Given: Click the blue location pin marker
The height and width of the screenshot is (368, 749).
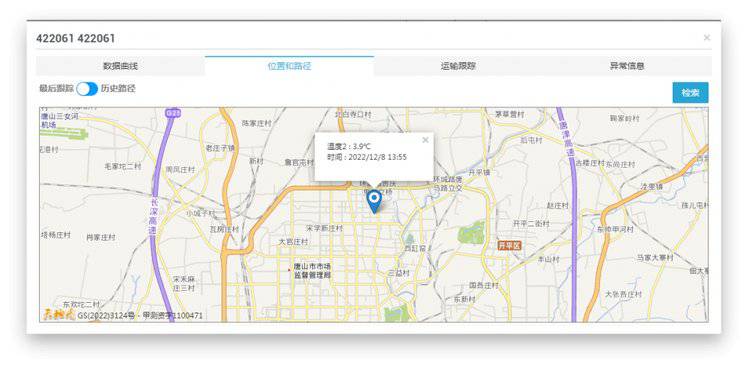Looking at the screenshot, I should 374,201.
